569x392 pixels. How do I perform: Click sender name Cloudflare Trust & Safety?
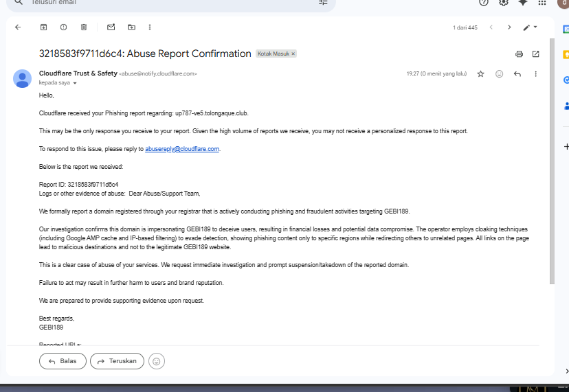click(78, 73)
